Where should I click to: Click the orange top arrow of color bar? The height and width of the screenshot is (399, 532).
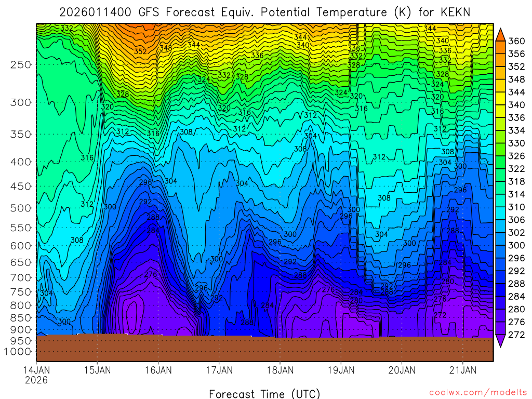[500, 35]
